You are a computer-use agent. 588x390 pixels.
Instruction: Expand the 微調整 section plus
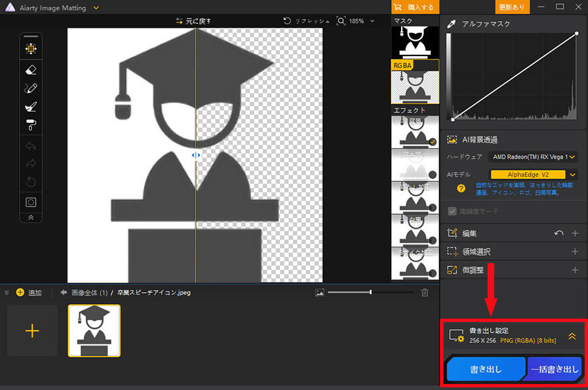point(575,270)
